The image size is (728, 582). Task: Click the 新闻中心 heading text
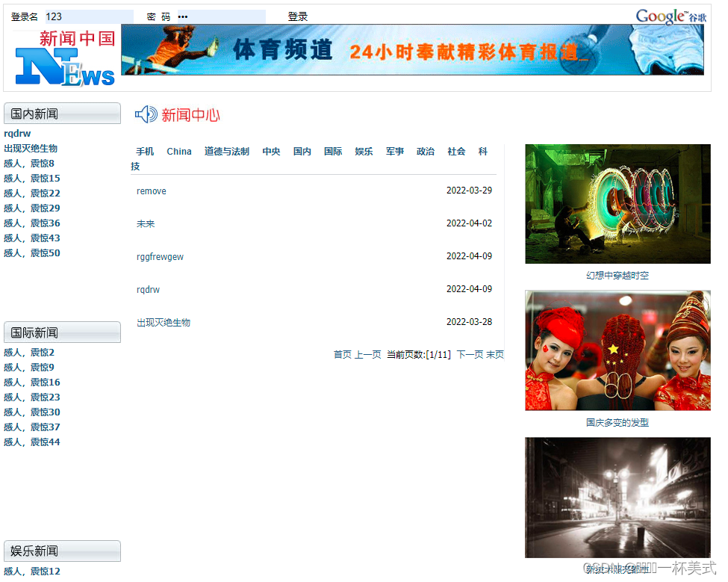coord(191,115)
